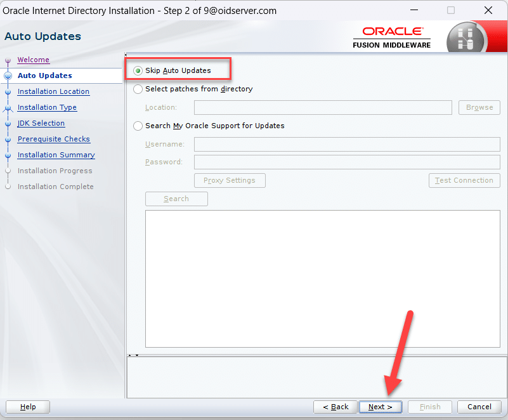Open the JDK Selection step

[41, 123]
